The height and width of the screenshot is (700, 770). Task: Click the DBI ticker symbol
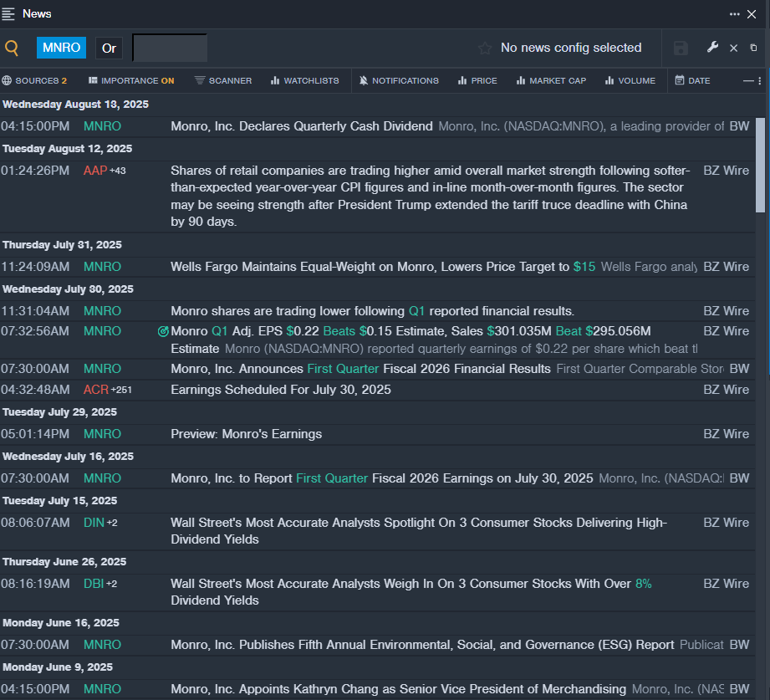point(94,584)
